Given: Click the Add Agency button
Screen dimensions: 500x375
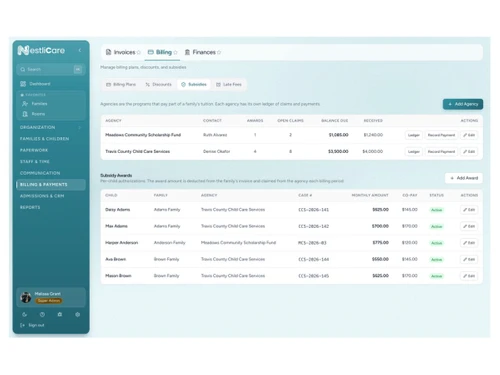Looking at the screenshot, I should tap(463, 104).
